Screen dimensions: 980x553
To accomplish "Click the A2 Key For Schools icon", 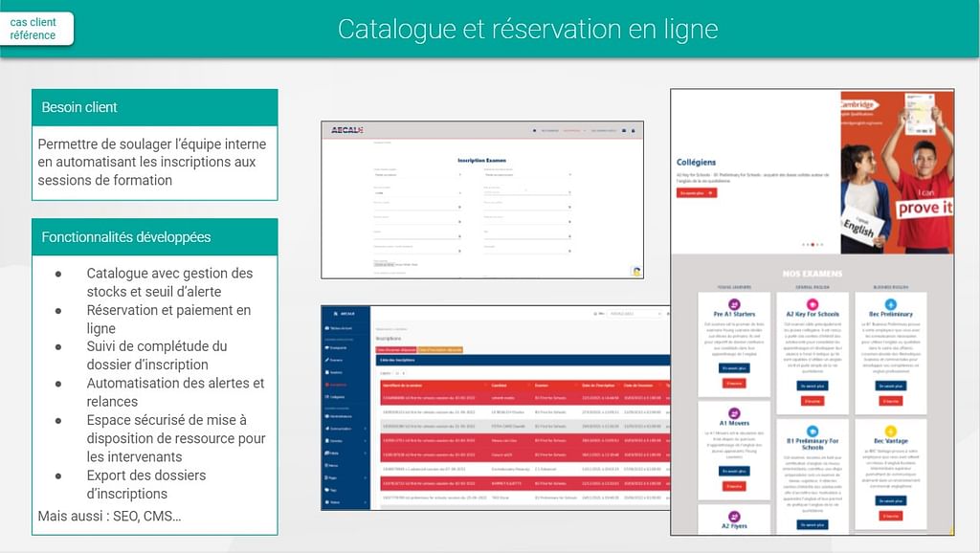I will click(812, 303).
